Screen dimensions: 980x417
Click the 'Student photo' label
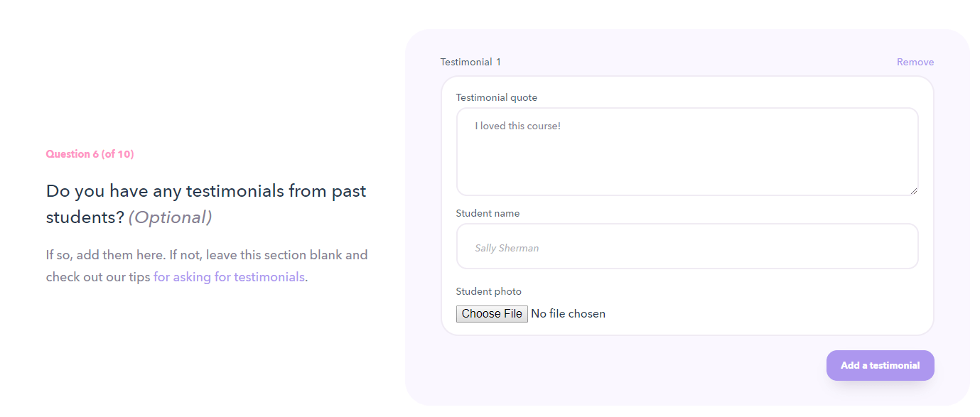coord(488,291)
